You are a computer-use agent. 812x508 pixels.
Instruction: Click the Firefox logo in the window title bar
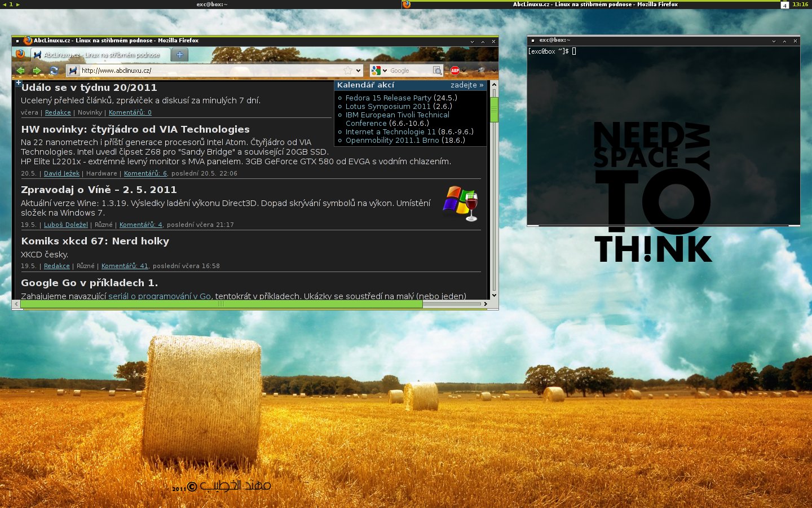click(x=28, y=41)
